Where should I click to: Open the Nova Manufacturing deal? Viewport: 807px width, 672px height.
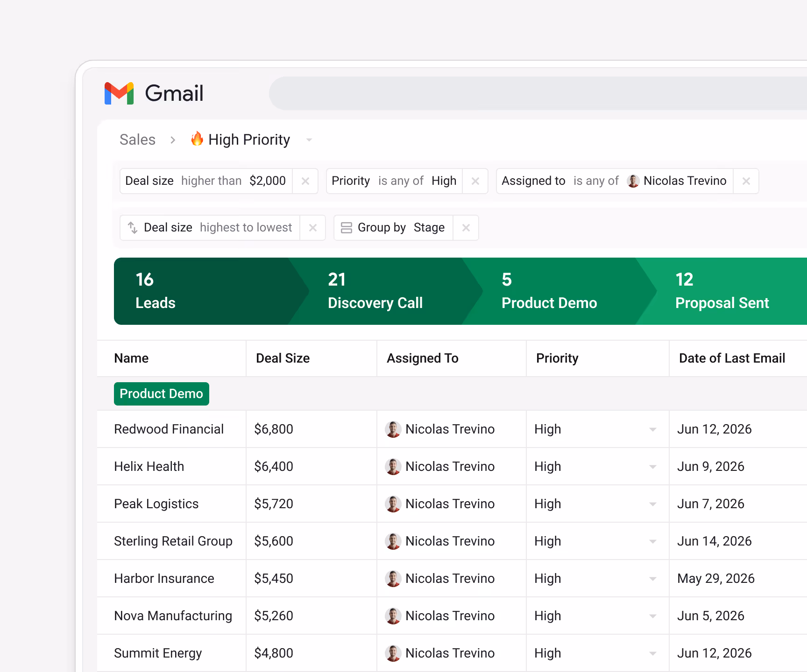(x=173, y=616)
